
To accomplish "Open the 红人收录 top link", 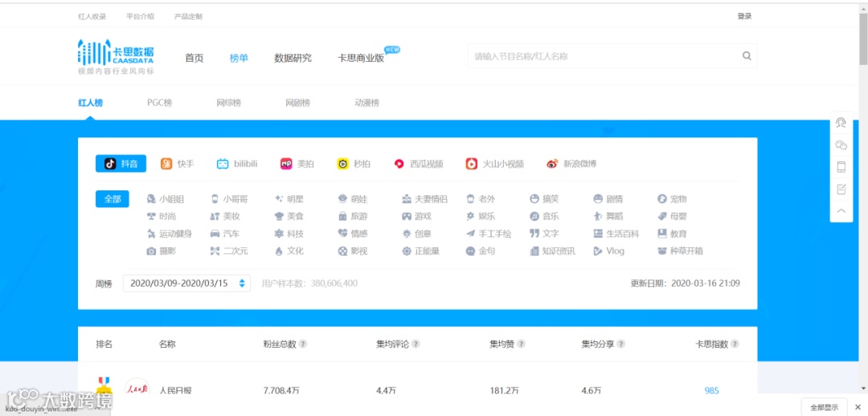I will click(x=92, y=17).
